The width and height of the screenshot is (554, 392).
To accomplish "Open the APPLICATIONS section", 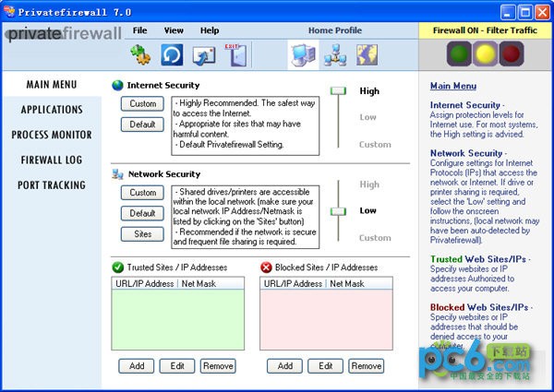I will pos(52,110).
